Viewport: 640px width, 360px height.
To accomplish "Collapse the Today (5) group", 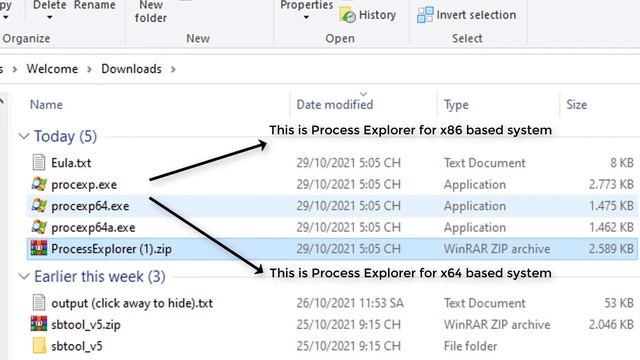I will [24, 136].
